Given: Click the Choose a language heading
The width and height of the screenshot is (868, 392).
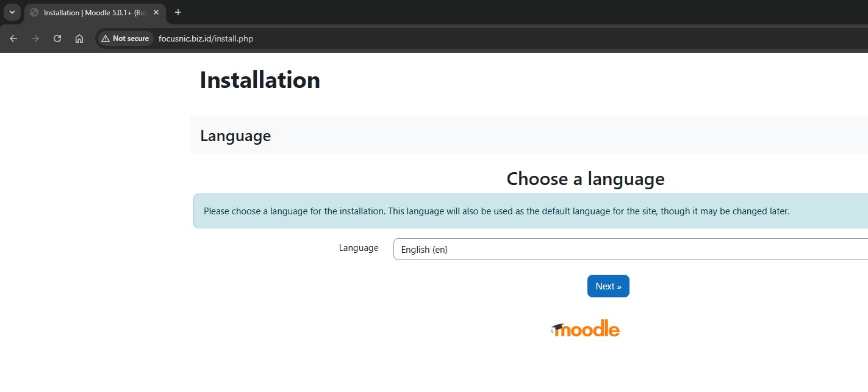Looking at the screenshot, I should click(585, 179).
